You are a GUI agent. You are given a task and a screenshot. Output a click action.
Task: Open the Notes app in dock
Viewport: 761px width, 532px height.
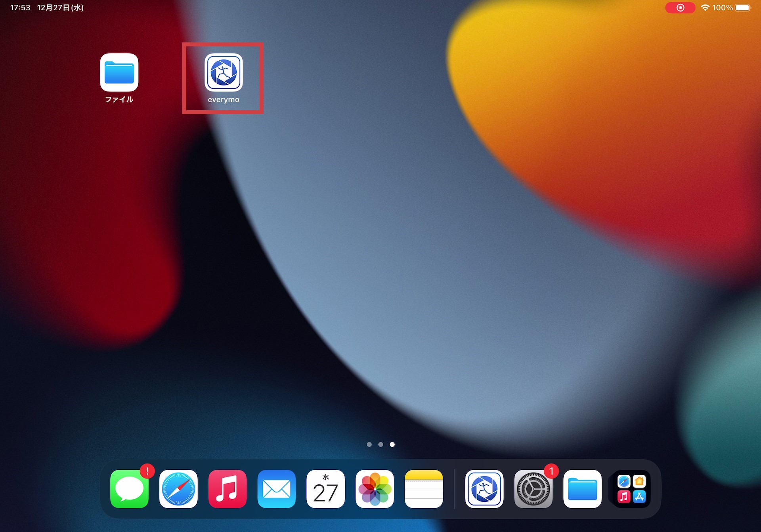[x=424, y=489]
